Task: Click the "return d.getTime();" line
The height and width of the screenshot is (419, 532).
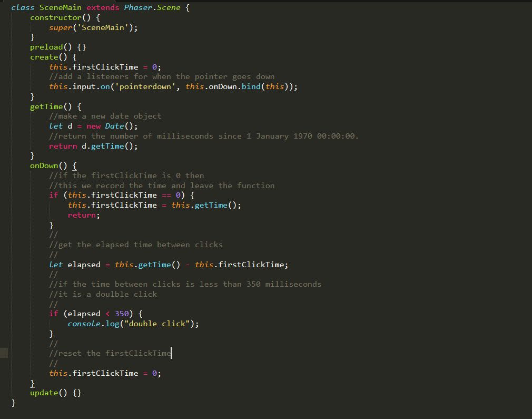Action: [93, 147]
